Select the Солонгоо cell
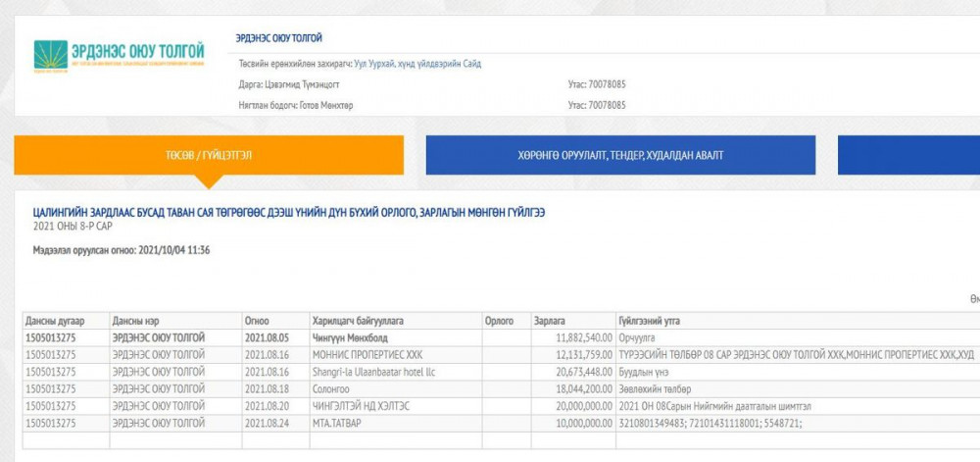 (396, 388)
